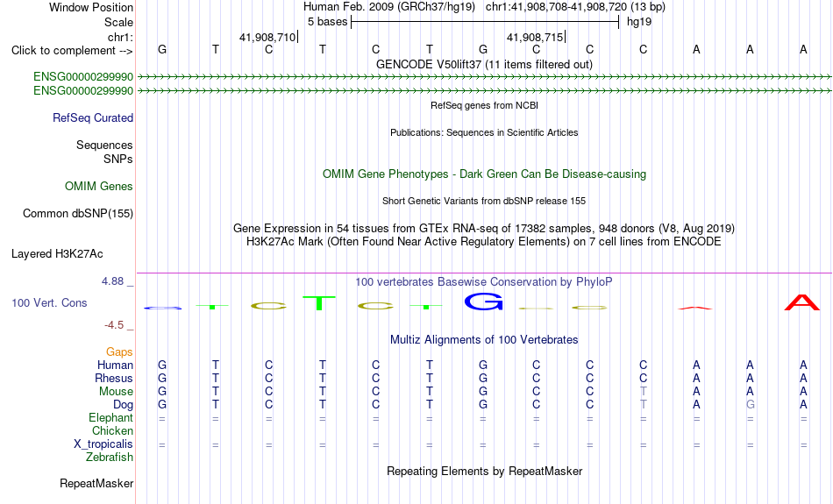
Task: Click the grey T mismatch in Mouse row
Action: point(644,392)
